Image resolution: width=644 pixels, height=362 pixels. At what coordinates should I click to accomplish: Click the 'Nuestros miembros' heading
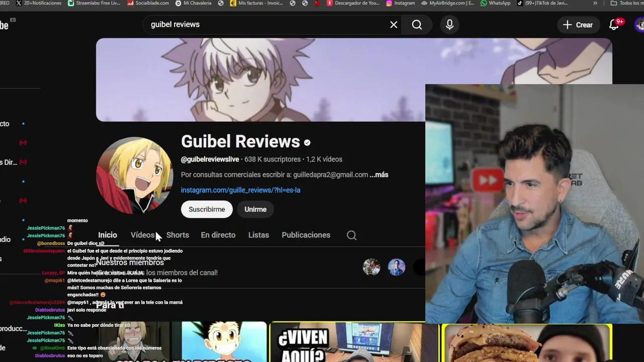click(130, 262)
